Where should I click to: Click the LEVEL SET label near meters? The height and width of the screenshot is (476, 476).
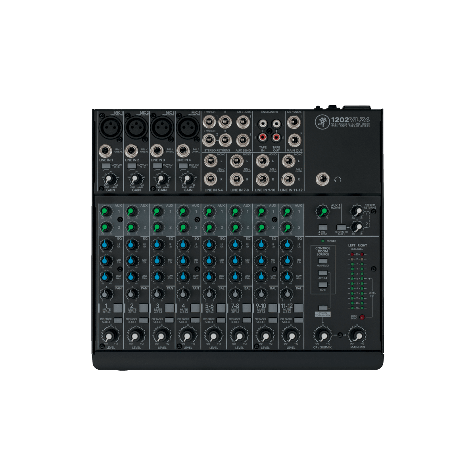pos(372,294)
